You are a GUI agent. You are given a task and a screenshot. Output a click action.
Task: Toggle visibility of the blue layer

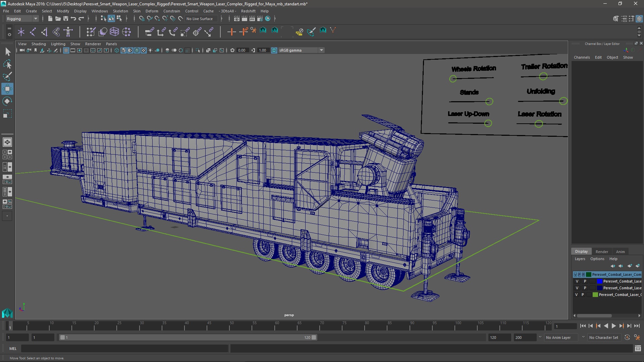pyautogui.click(x=577, y=281)
